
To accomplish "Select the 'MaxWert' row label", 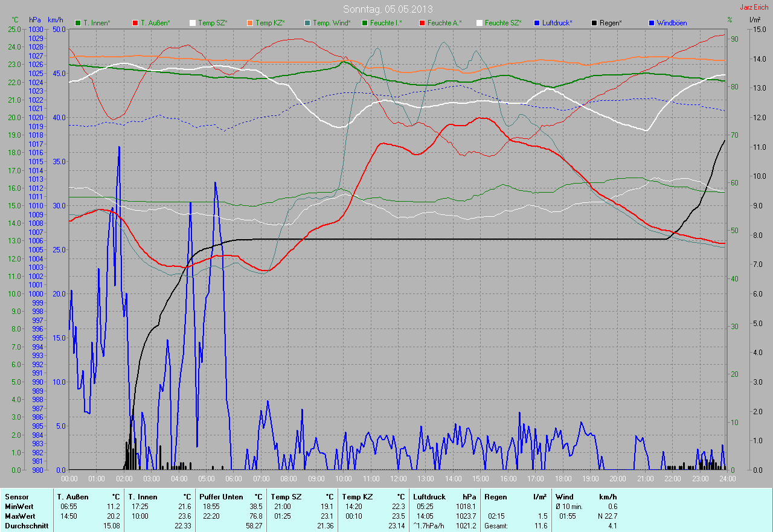I will [x=19, y=516].
